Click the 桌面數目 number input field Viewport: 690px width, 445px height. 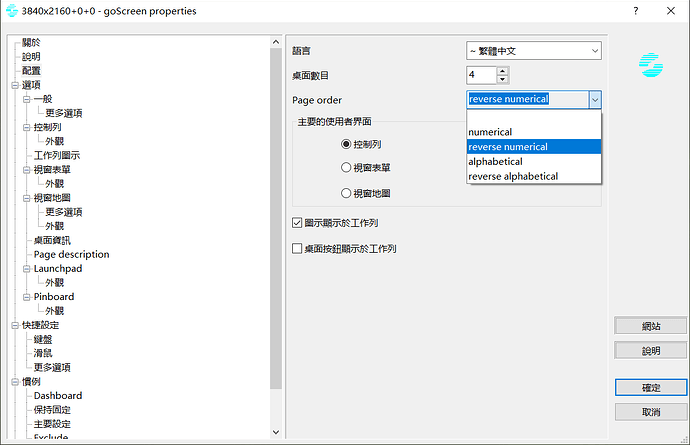480,75
